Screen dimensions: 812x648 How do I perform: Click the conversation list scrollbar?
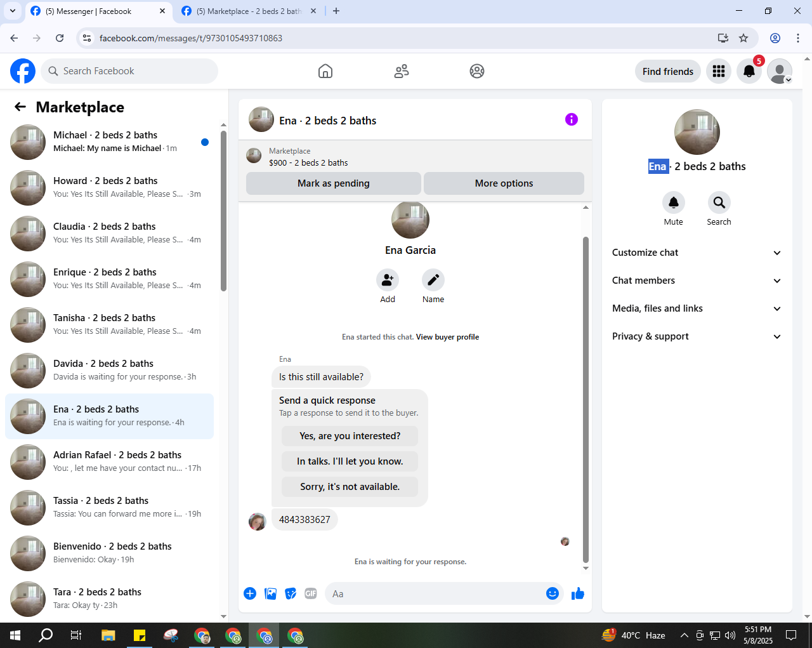click(223, 211)
